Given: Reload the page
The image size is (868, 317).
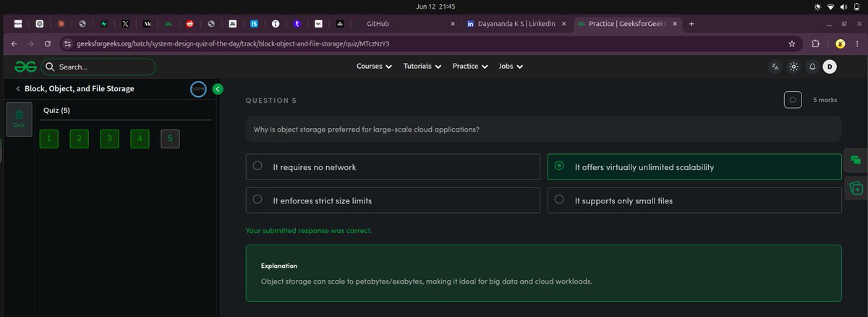Looking at the screenshot, I should click(48, 43).
